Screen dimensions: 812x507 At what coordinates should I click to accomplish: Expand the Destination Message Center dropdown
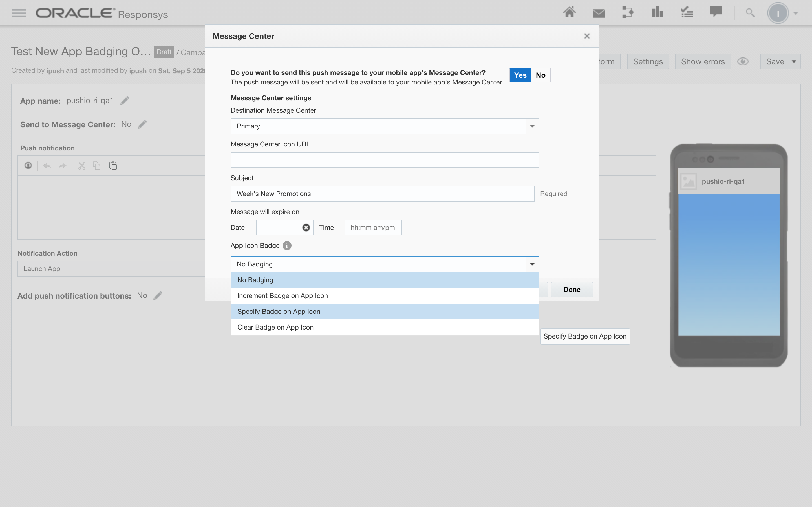point(532,126)
